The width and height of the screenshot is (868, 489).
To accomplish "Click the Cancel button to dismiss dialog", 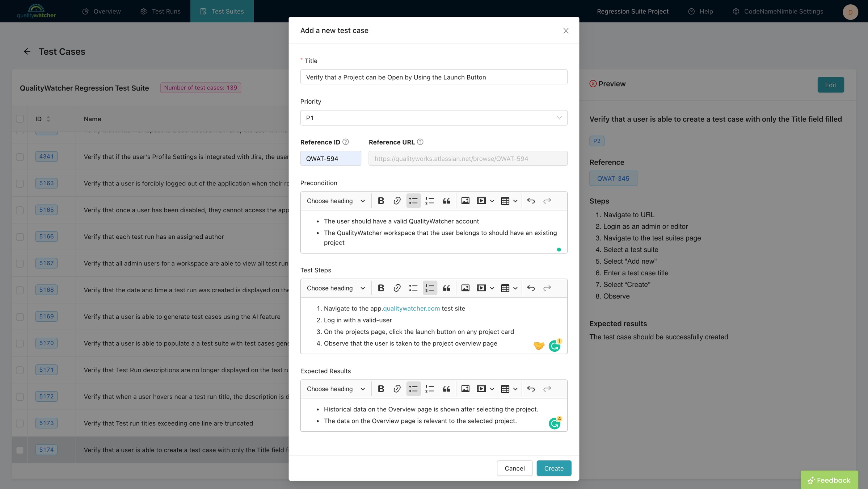I will point(514,468).
